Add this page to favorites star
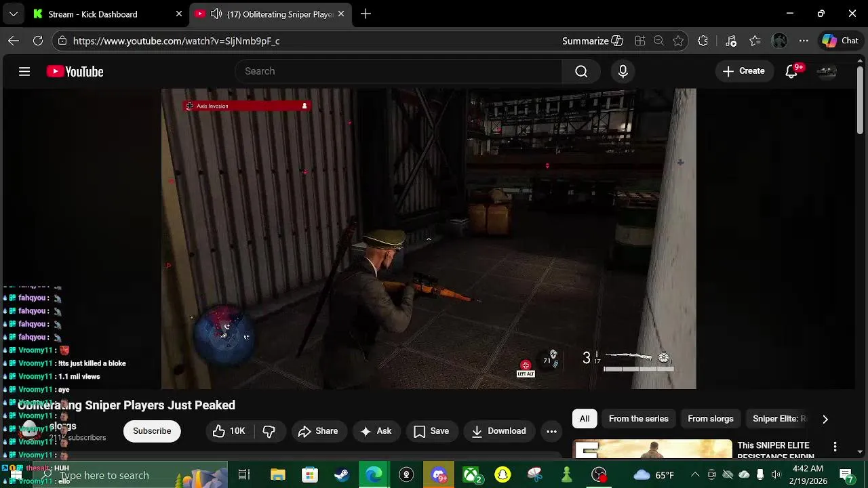Viewport: 868px width, 488px height. tap(678, 41)
